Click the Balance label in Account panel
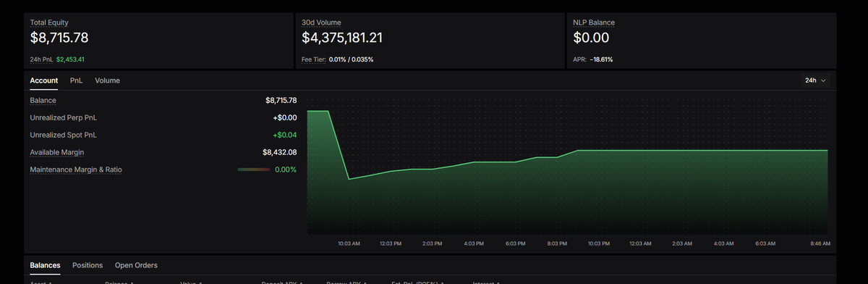This screenshot has height=284, width=868. 43,100
